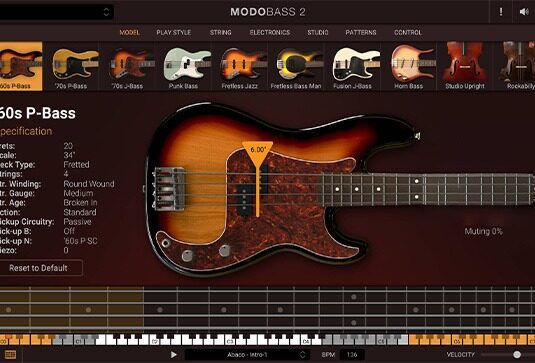Click the speaker volume icon
The width and height of the screenshot is (535, 363).
pyautogui.click(x=524, y=12)
